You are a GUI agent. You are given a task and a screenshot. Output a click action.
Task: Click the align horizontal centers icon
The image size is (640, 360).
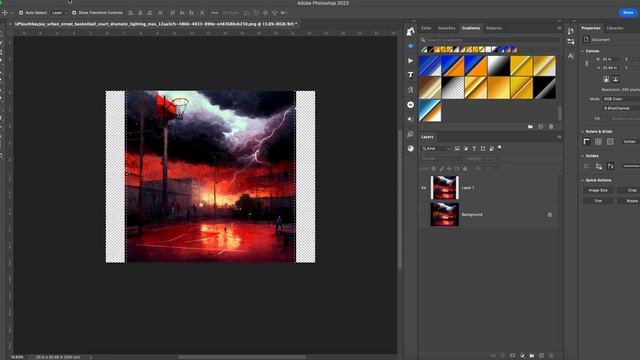pyautogui.click(x=140, y=13)
